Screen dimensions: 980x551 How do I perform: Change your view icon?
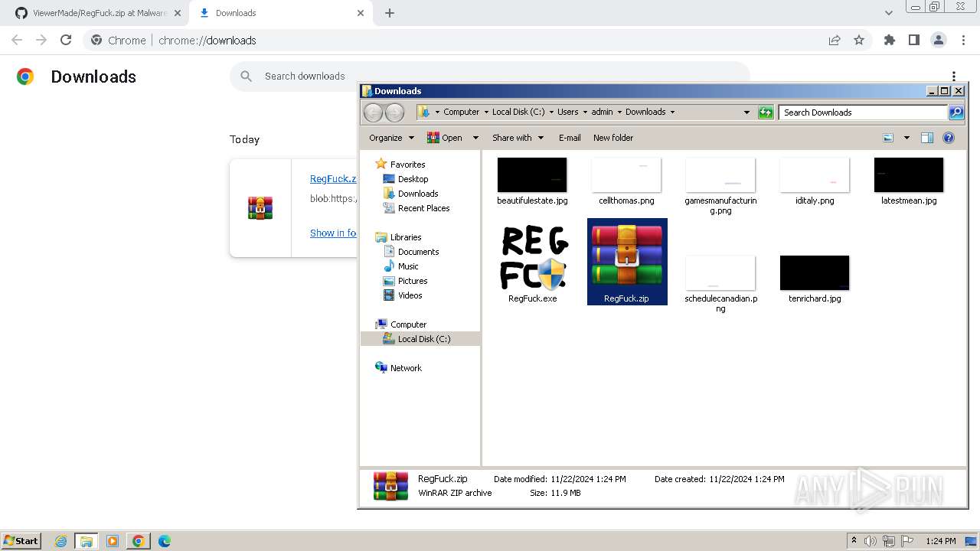[888, 138]
